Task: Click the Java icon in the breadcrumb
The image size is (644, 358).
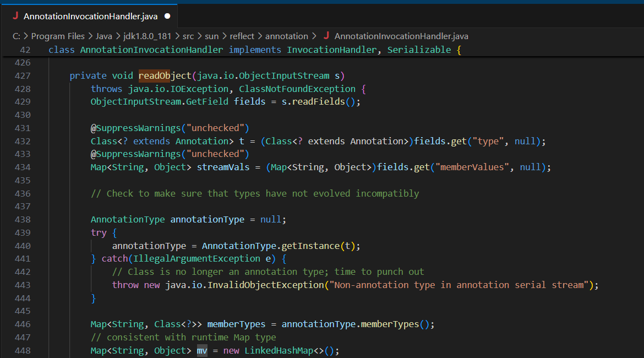Action: click(326, 36)
